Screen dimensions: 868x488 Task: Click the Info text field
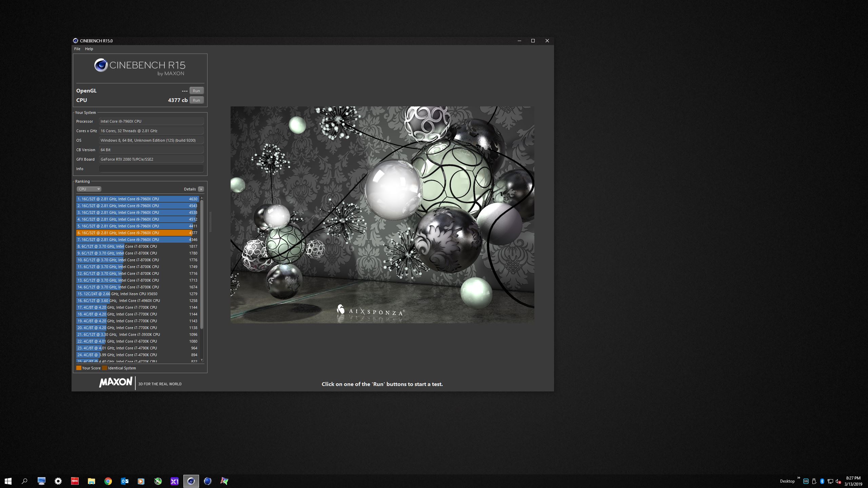pos(151,169)
